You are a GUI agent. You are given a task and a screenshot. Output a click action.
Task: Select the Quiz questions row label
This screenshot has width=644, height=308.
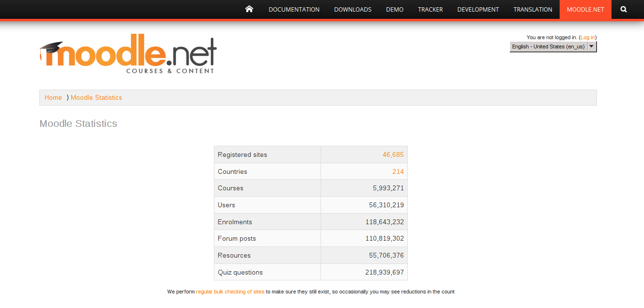[x=240, y=272]
